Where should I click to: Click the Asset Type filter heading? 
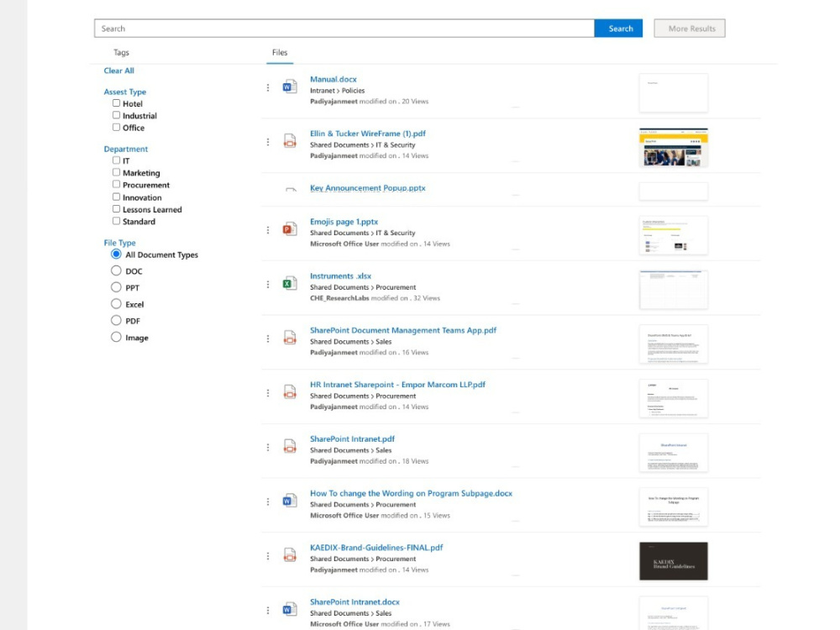coord(125,92)
